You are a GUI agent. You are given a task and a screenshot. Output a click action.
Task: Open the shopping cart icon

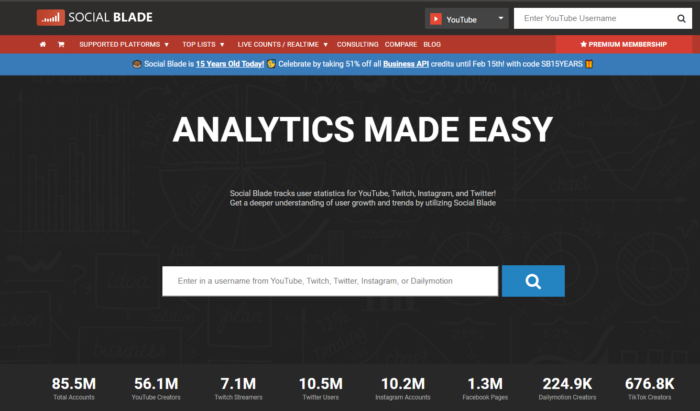(61, 45)
